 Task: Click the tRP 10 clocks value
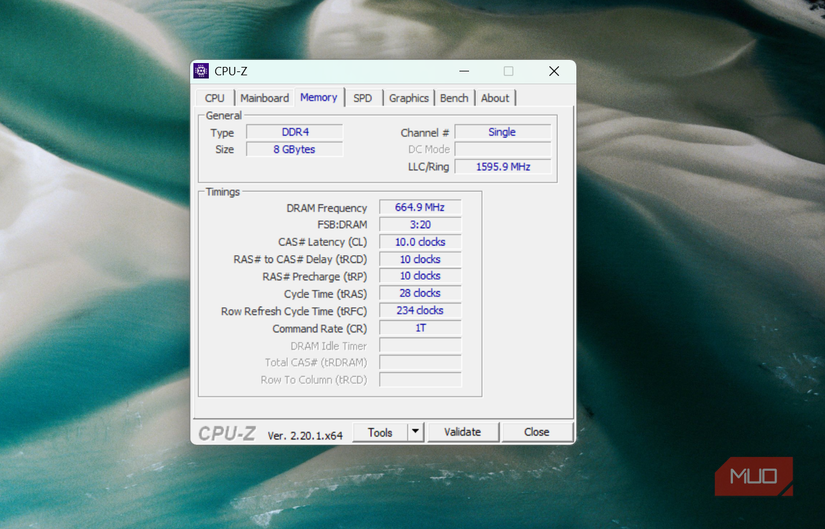[x=420, y=276]
